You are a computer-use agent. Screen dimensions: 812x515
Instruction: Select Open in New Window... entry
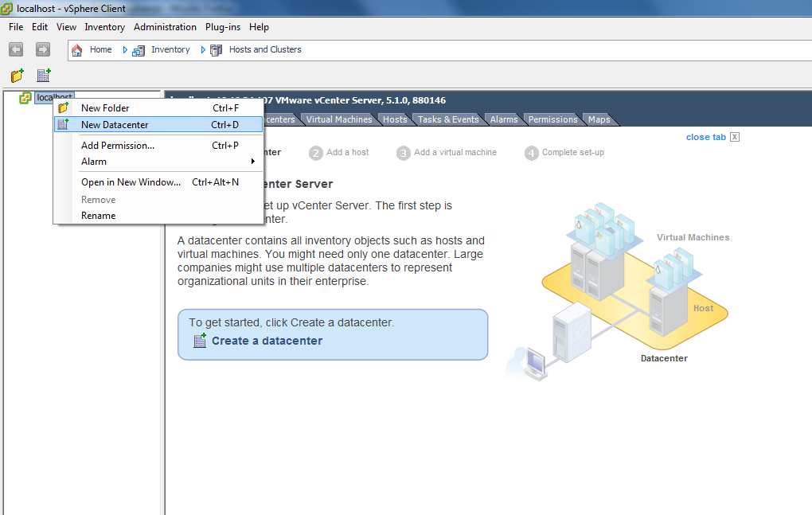(158, 182)
